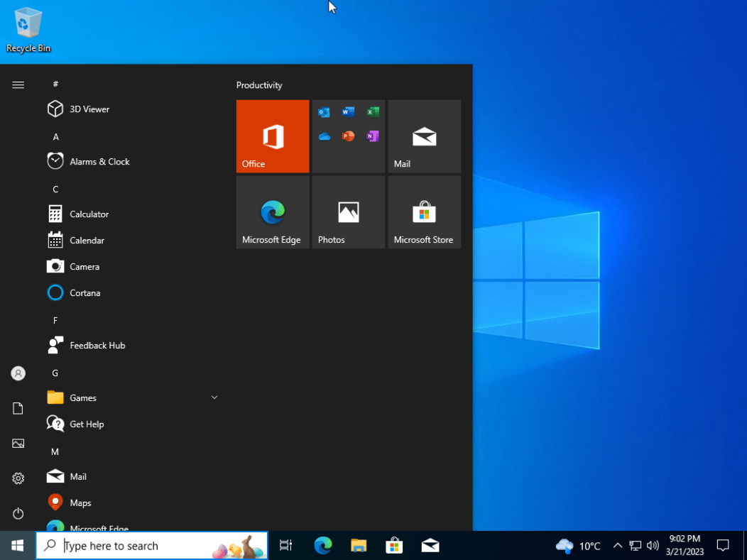Open PowerPoint in the Office tile folder

point(348,137)
